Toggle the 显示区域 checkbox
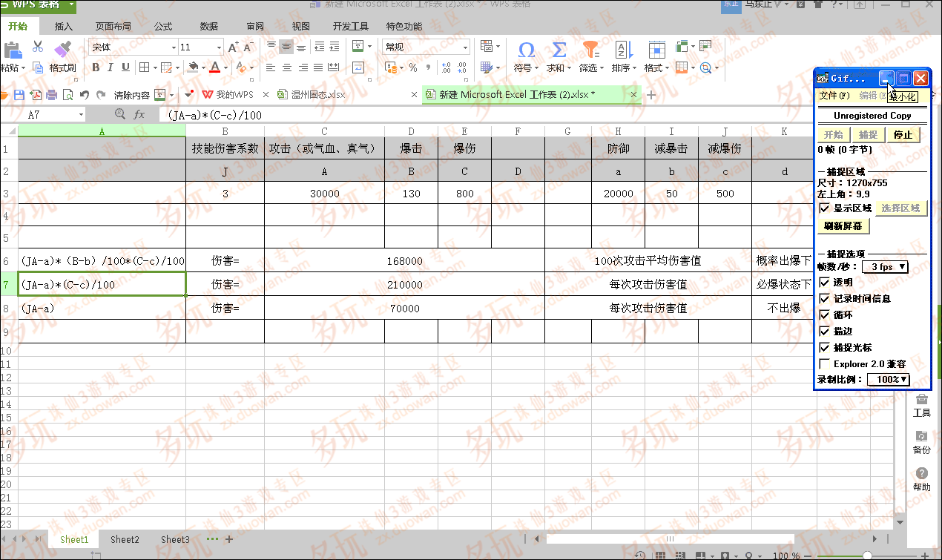 point(825,208)
